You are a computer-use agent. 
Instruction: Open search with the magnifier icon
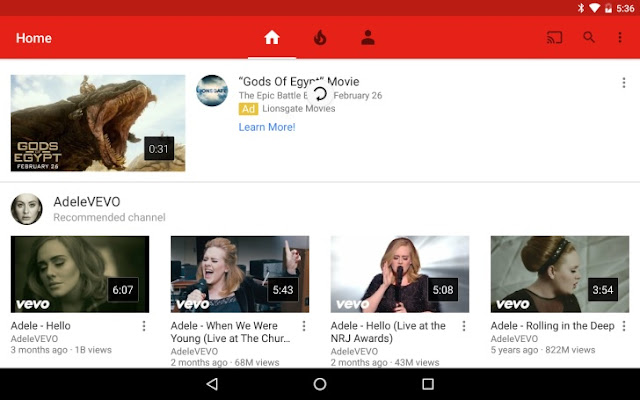[x=589, y=37]
